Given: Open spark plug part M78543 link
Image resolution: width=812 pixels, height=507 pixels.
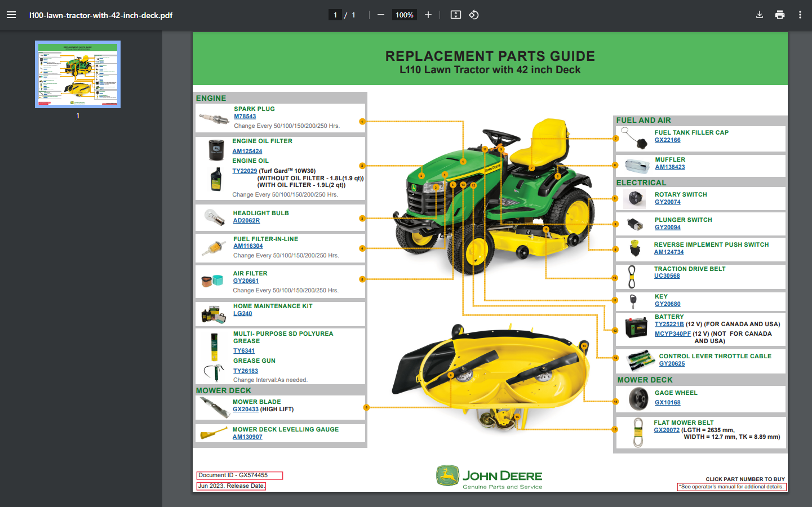Looking at the screenshot, I should [245, 117].
